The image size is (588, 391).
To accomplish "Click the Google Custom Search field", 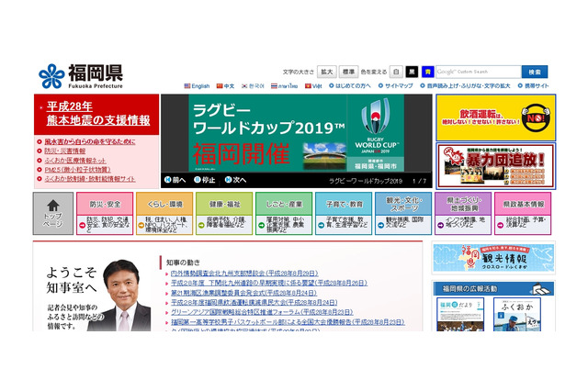I will pos(478,72).
